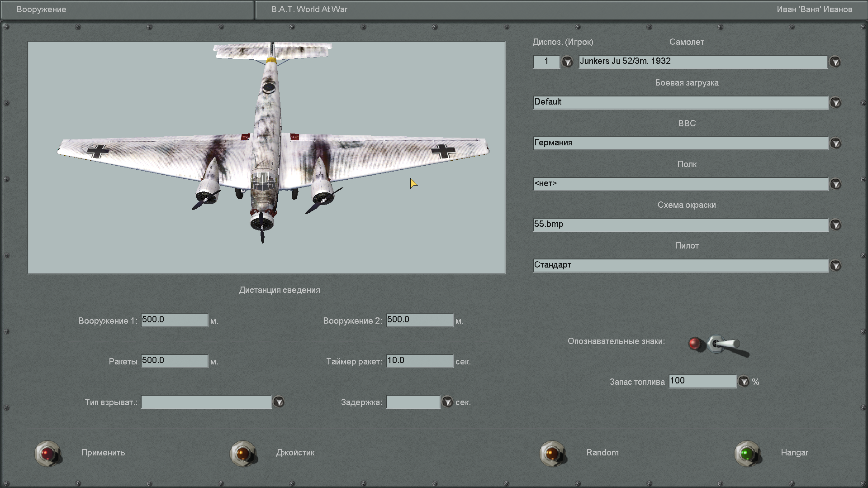Image resolution: width=868 pixels, height=488 pixels.
Task: Open the Запас топлива percent dropdown arrow
Action: click(744, 382)
